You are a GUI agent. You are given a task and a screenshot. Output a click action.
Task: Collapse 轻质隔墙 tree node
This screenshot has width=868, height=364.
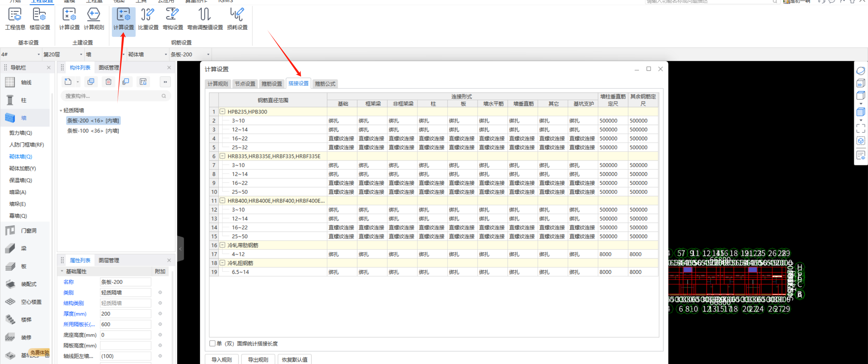61,110
